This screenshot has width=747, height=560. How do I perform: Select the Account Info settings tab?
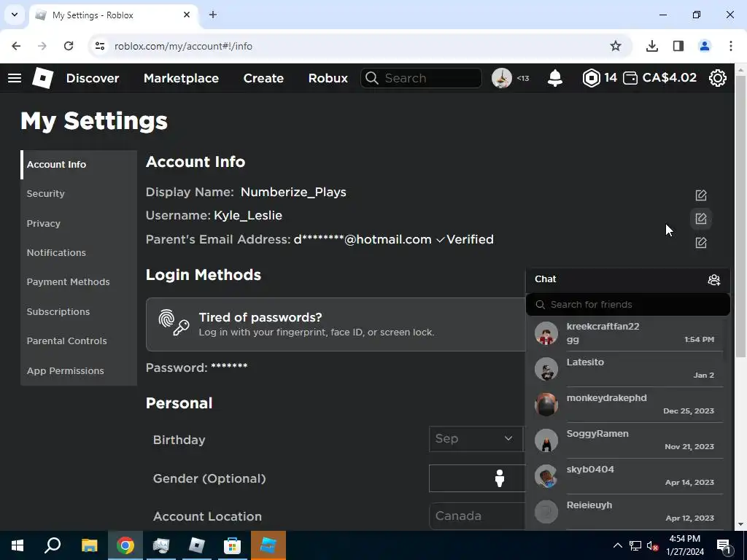click(x=79, y=165)
